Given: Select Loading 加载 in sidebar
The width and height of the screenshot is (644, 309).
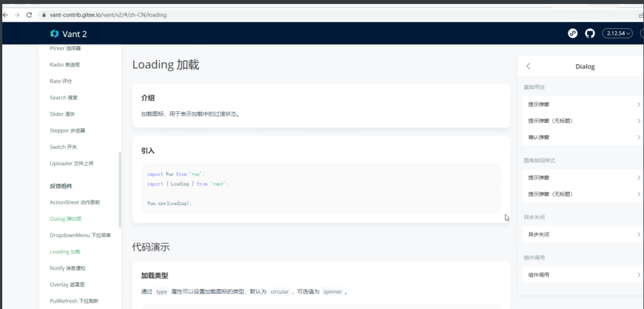Looking at the screenshot, I should (x=65, y=252).
